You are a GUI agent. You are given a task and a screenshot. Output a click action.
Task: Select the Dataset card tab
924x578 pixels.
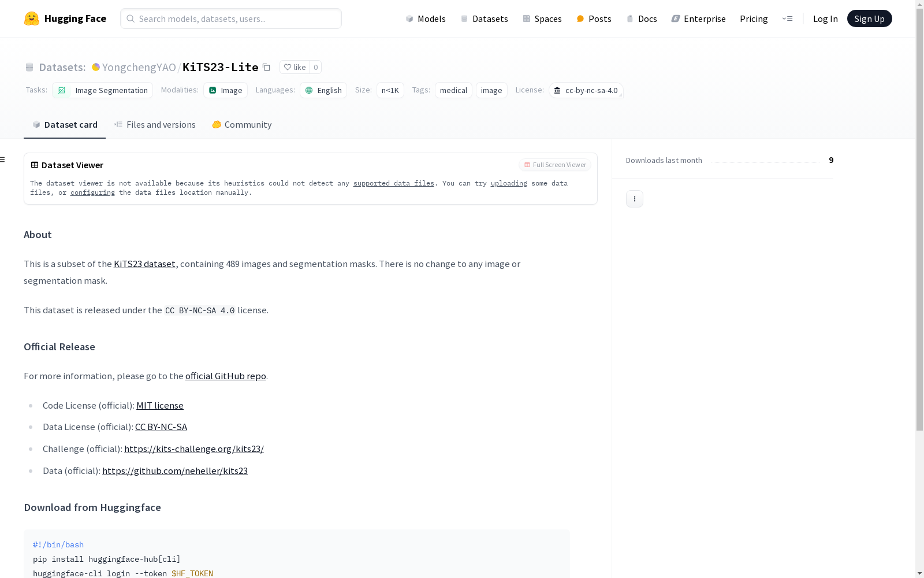[65, 125]
